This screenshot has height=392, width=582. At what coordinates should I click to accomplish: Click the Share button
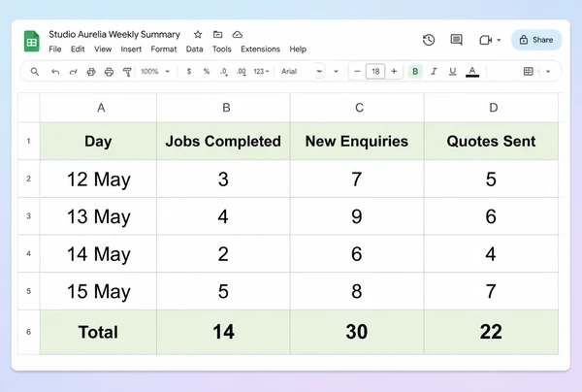[536, 40]
